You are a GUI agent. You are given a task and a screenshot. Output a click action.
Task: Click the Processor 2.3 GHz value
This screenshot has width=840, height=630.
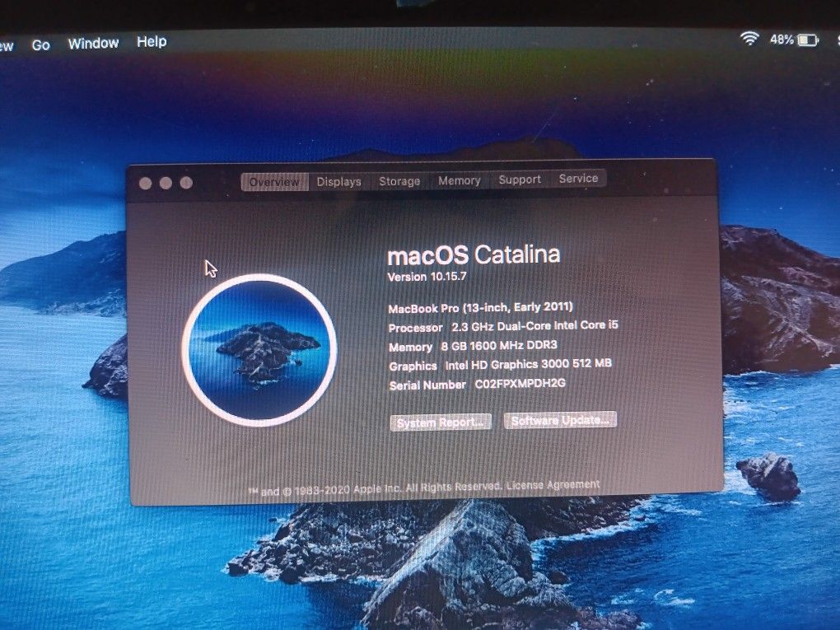click(x=534, y=326)
